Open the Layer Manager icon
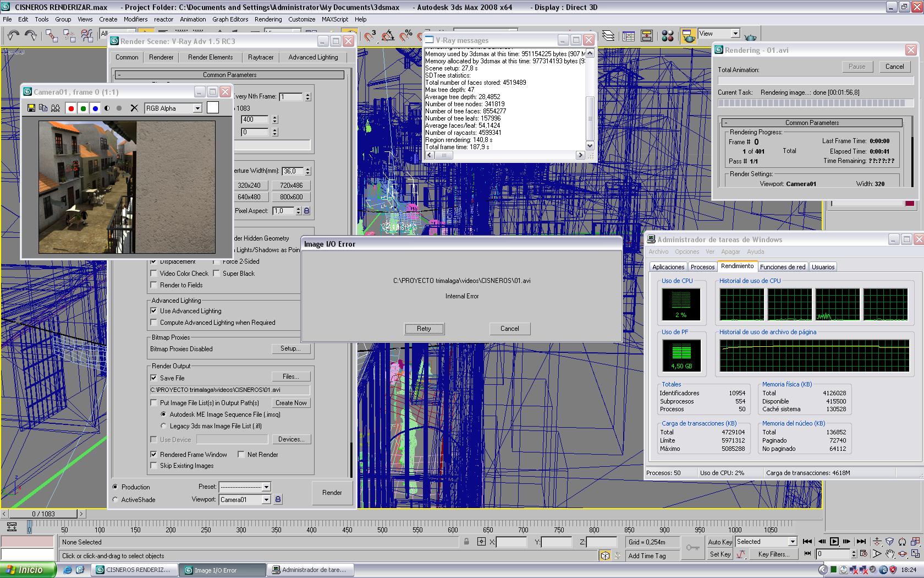This screenshot has height=578, width=924. point(608,36)
